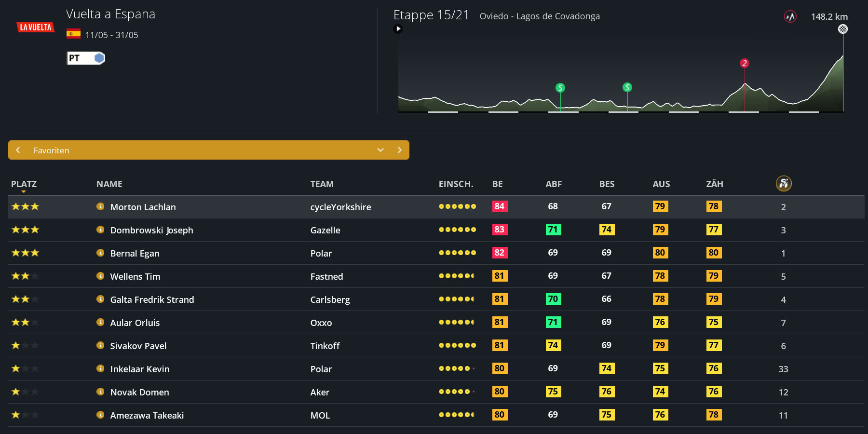The width and height of the screenshot is (868, 434).
Task: Click the checkered finish flag marker
Action: [842, 29]
